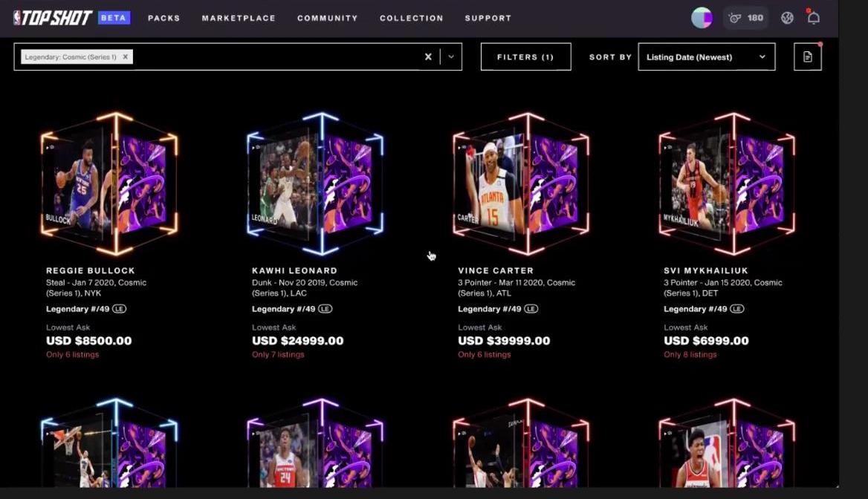868x499 pixels.
Task: Click LE badge on Reggie Bullock moment
Action: (x=119, y=309)
